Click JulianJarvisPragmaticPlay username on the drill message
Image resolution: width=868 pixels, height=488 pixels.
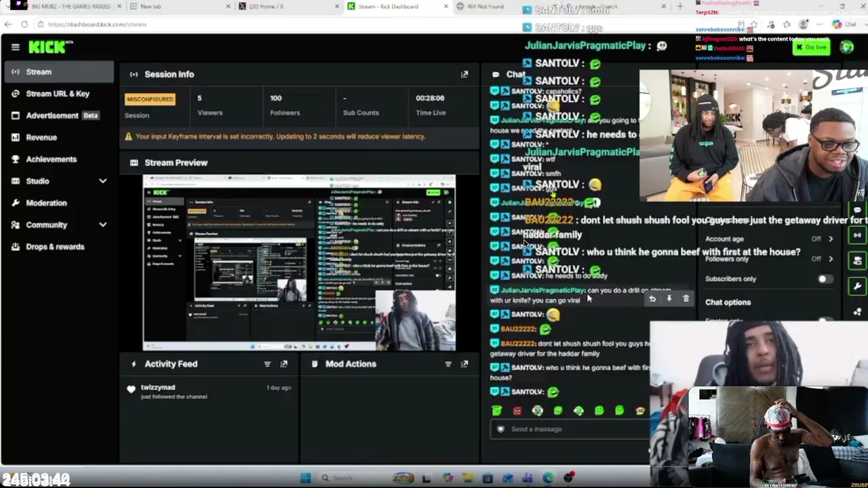(x=542, y=291)
